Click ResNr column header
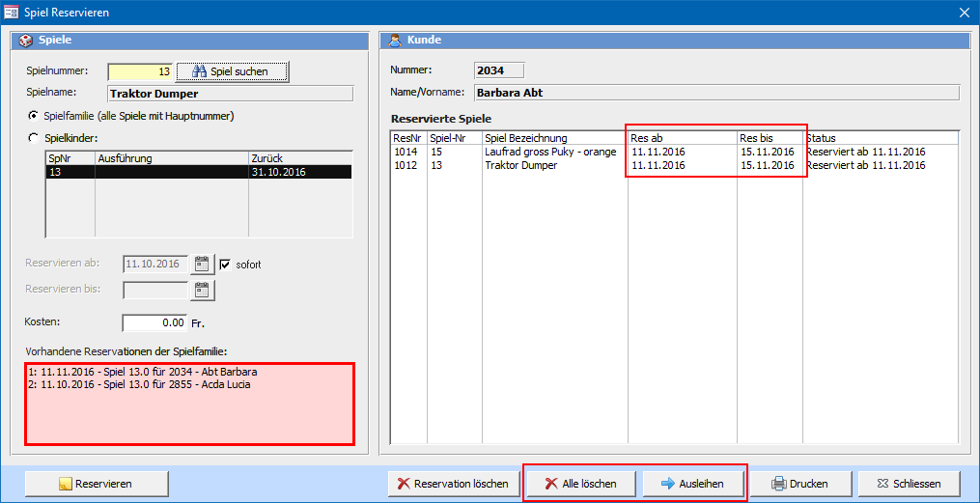The image size is (980, 503). [408, 137]
